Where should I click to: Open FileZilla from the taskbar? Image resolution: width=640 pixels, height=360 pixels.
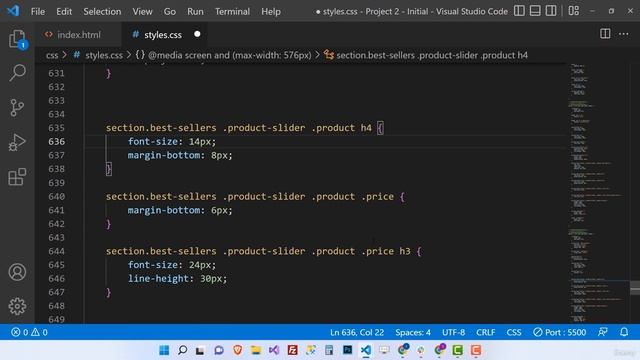[x=292, y=350]
